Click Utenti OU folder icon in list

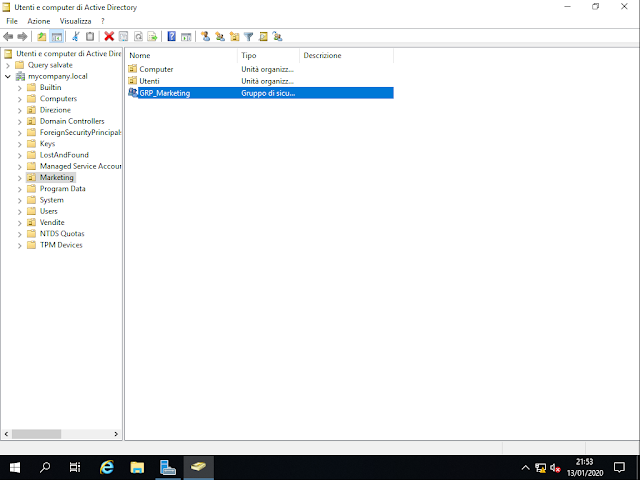(x=133, y=80)
